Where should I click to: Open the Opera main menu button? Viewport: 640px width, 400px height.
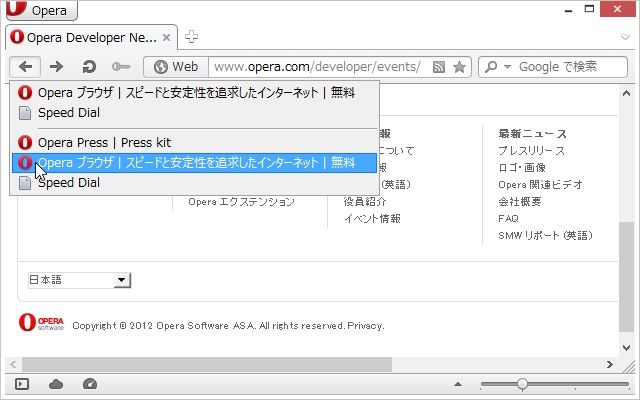[42, 10]
